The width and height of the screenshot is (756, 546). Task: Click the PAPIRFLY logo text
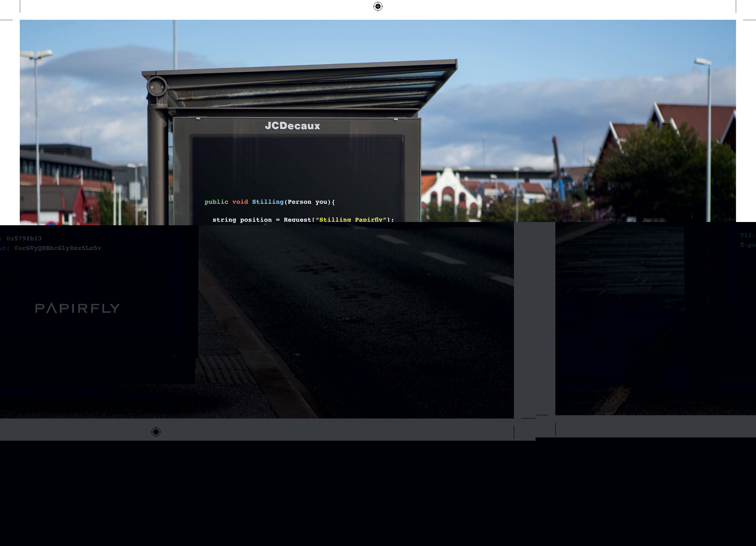pyautogui.click(x=77, y=308)
